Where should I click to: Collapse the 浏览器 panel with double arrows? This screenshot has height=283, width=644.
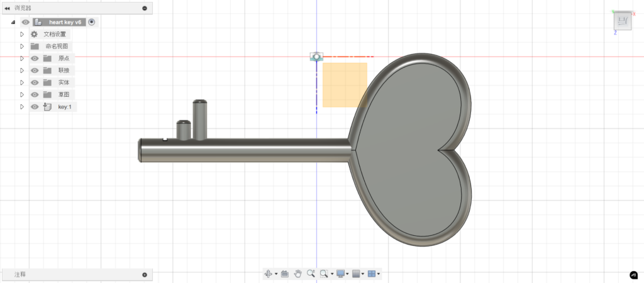coord(7,8)
